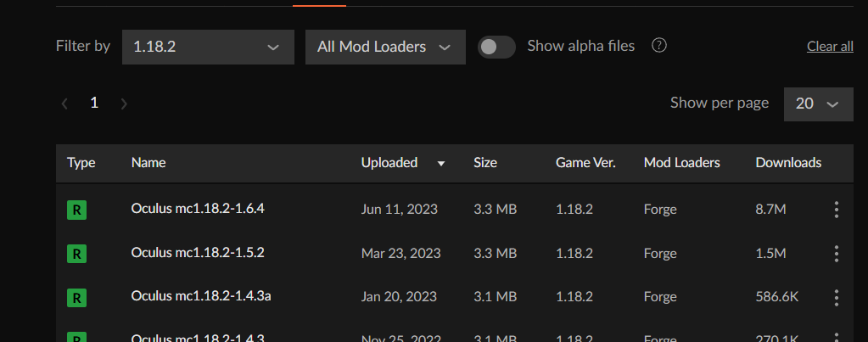The image size is (868, 342).
Task: Open the 1.18.2 game version filter dropdown
Action: tap(208, 48)
